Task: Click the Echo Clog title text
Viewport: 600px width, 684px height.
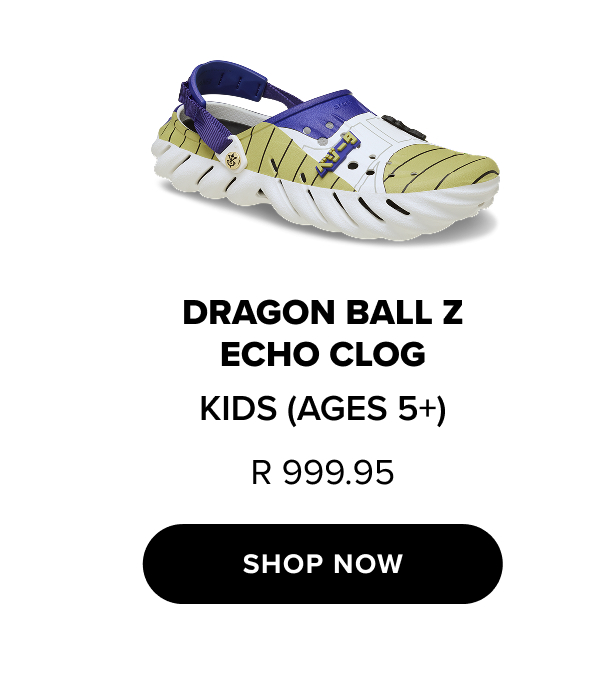Action: coord(322,353)
